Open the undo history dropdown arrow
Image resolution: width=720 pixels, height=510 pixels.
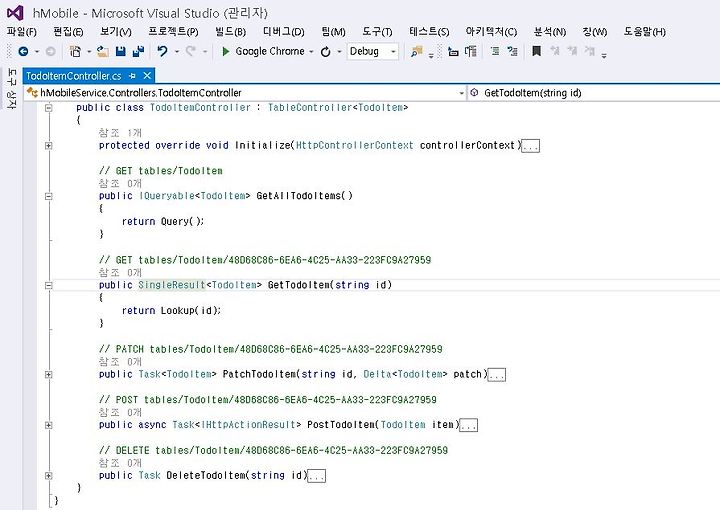(x=176, y=51)
